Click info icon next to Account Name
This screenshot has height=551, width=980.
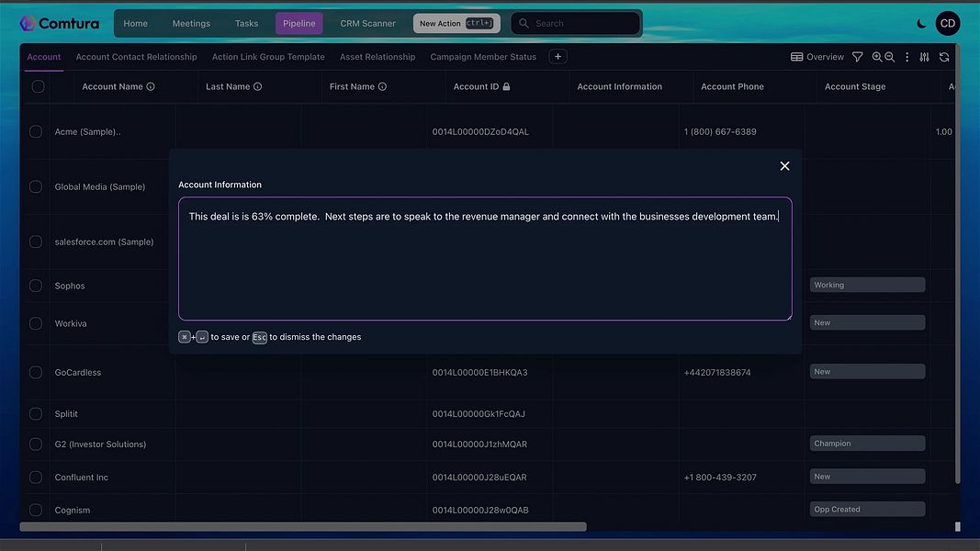151,87
